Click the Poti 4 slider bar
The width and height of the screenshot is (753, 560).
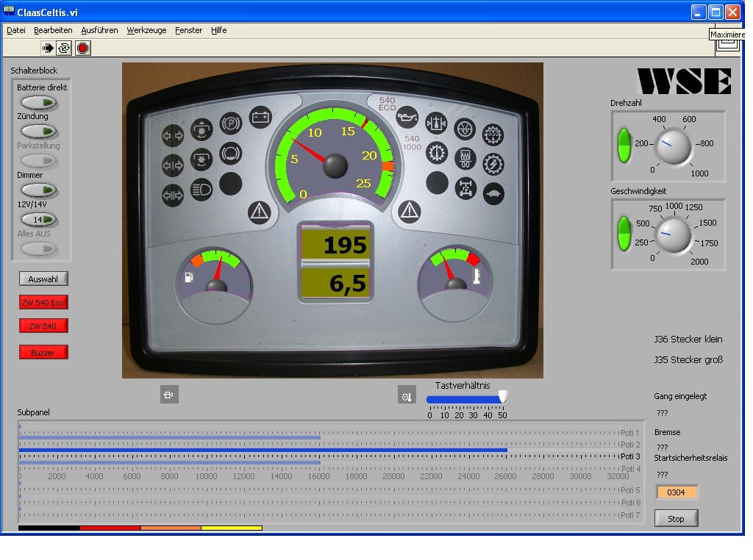170,462
